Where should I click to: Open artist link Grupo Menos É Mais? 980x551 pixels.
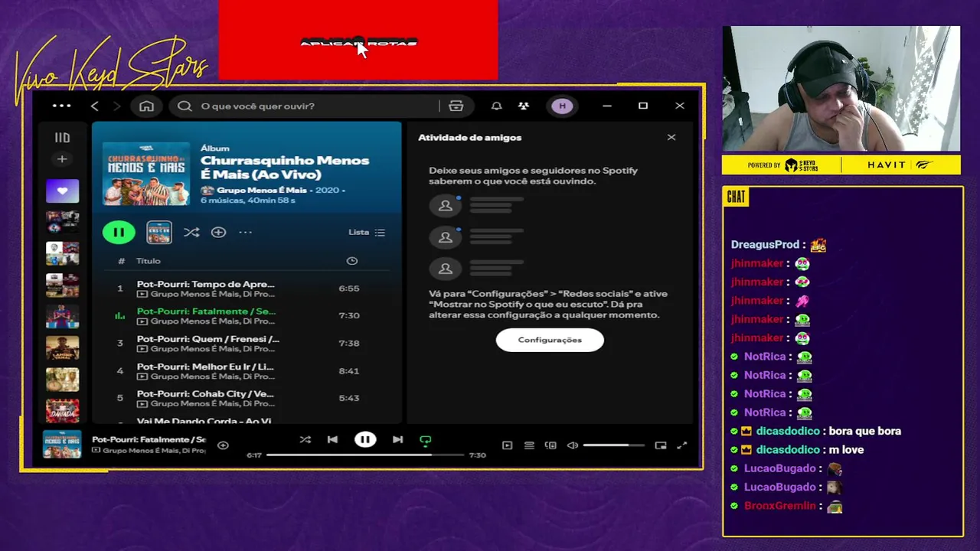(x=261, y=190)
